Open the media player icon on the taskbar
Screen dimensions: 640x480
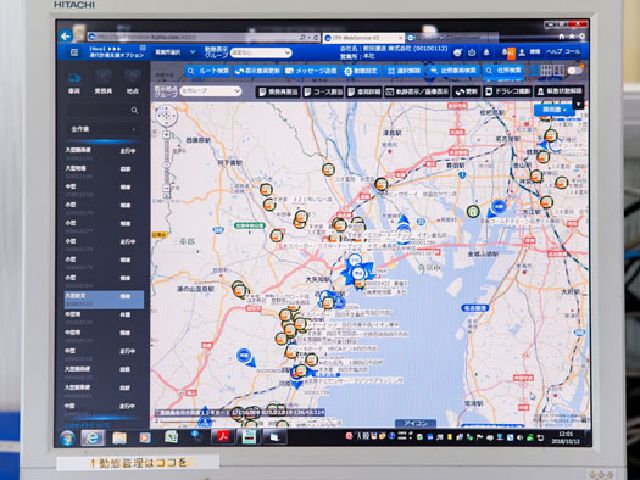(x=144, y=438)
